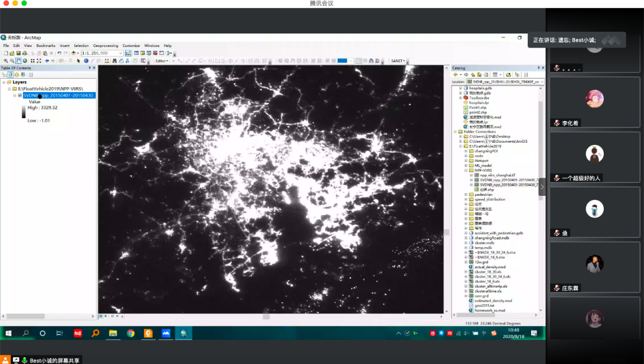Go back to previous extent arrow
Image resolution: width=644 pixels, height=364 pixels.
(47, 61)
